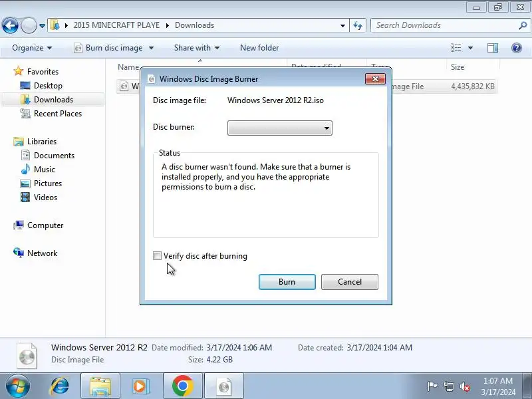Click the network tray icon
532x399 pixels.
[448, 386]
